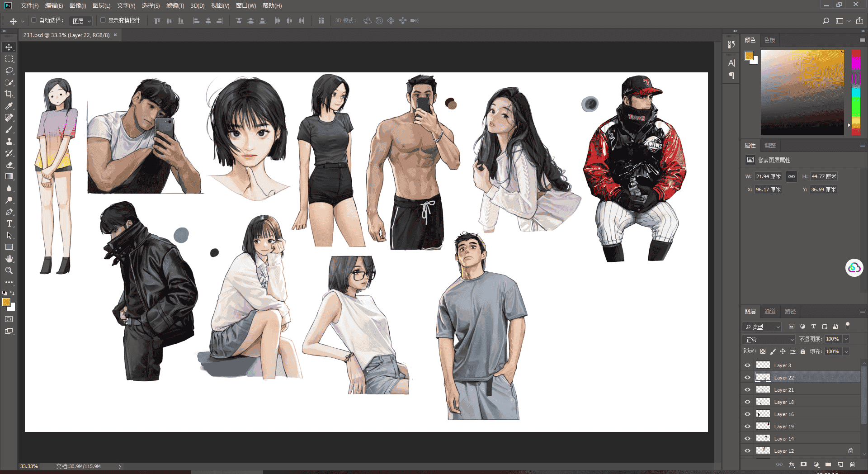Select the Crop tool
The image size is (868, 474).
click(9, 94)
